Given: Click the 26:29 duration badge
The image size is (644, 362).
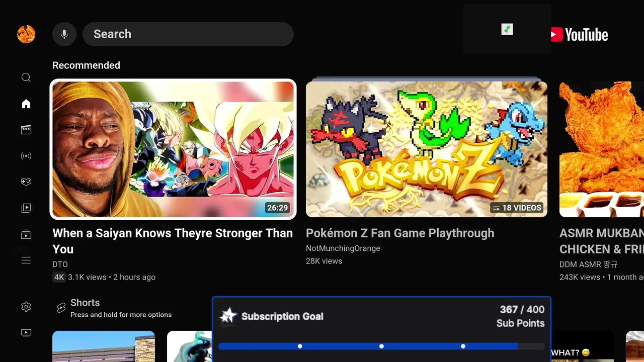Looking at the screenshot, I should (277, 208).
